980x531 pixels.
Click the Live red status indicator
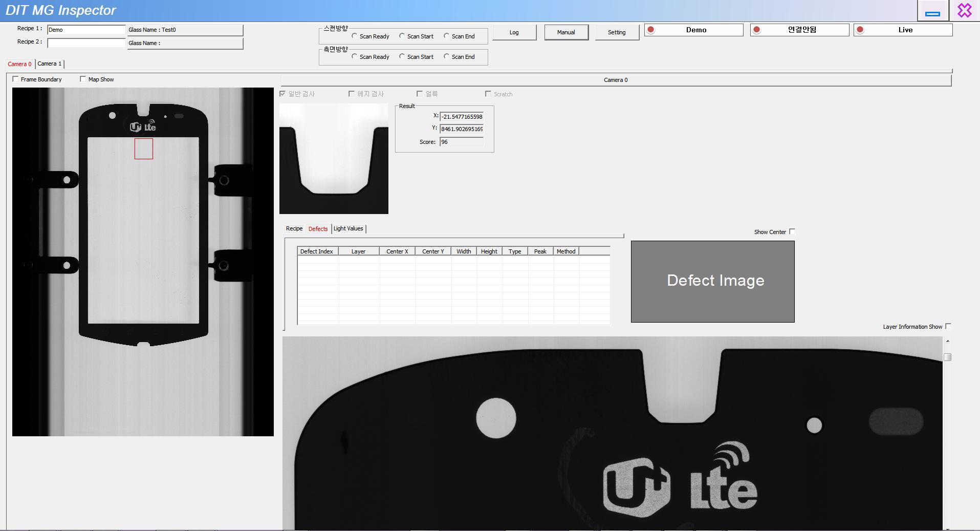pyautogui.click(x=860, y=30)
